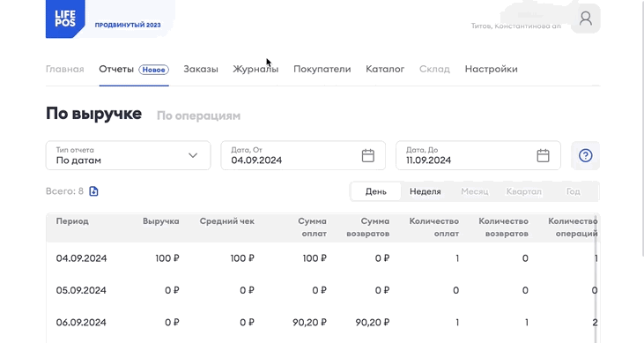This screenshot has width=644, height=343.
Task: Click the LIFE POS logo
Action: (x=65, y=19)
